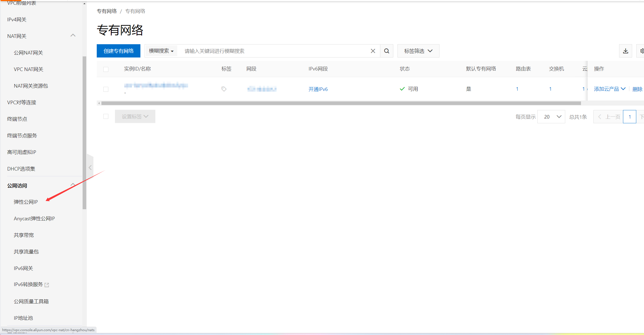Screen dimensions: 644x335
Task: Open 弹性公网IP in sidebar menu
Action: click(26, 202)
